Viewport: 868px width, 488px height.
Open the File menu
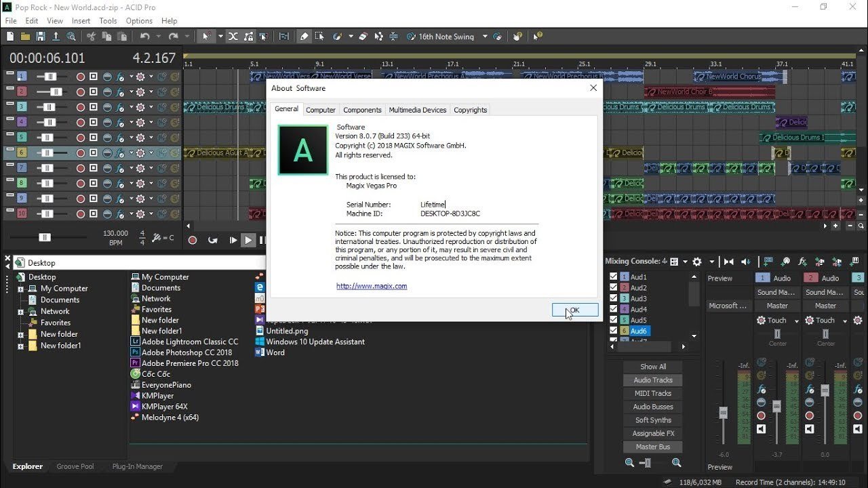point(11,21)
